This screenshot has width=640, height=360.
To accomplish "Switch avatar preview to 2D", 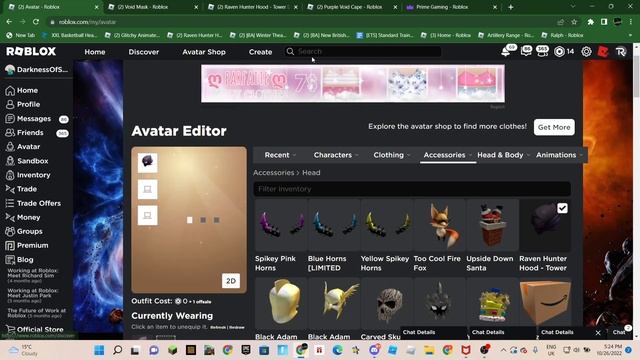I will tap(231, 281).
